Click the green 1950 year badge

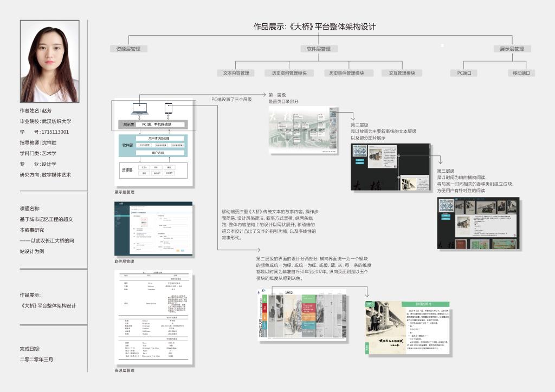pyautogui.click(x=370, y=305)
